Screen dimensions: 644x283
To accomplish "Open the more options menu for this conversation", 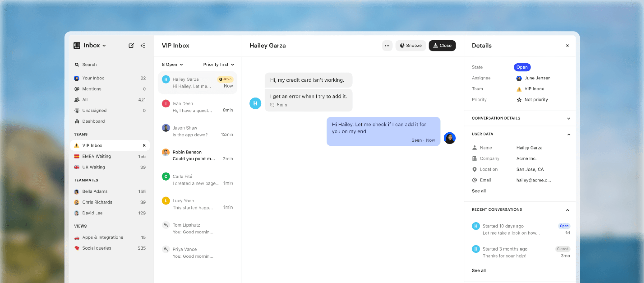I will click(x=387, y=45).
